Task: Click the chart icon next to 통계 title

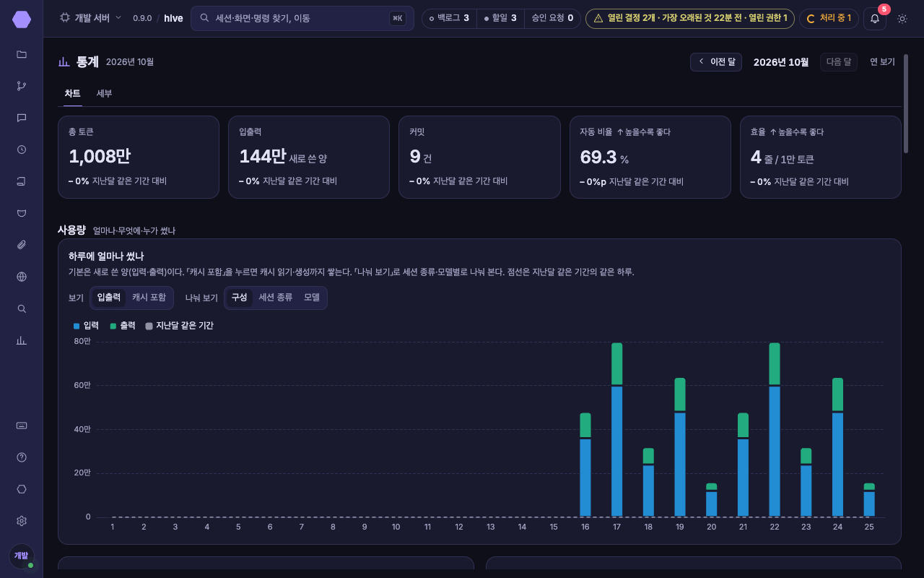Action: click(64, 62)
